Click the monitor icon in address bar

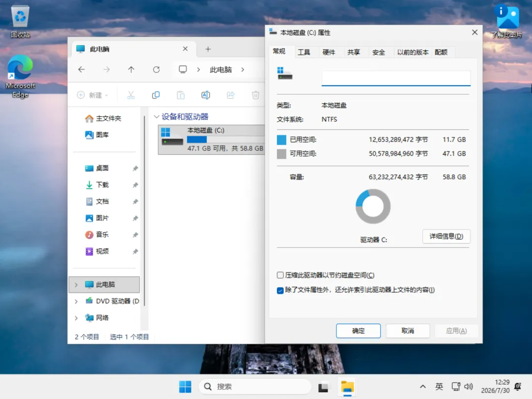point(183,69)
